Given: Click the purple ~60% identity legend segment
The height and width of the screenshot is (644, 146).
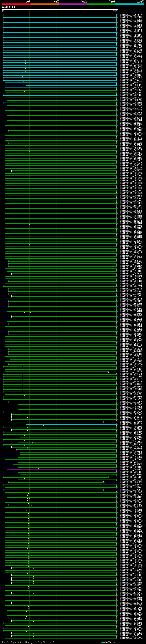Looking at the screenshot, I should pyautogui.click(x=73, y=4).
